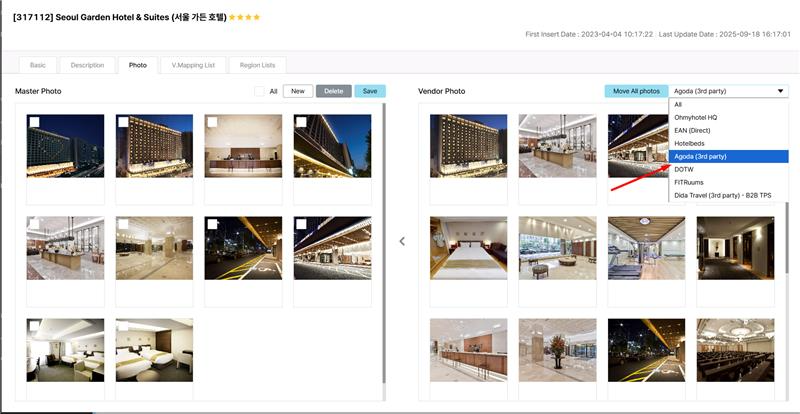Image resolution: width=800 pixels, height=414 pixels.
Task: Open vendor front desk reception thumbnail
Action: (x=468, y=350)
